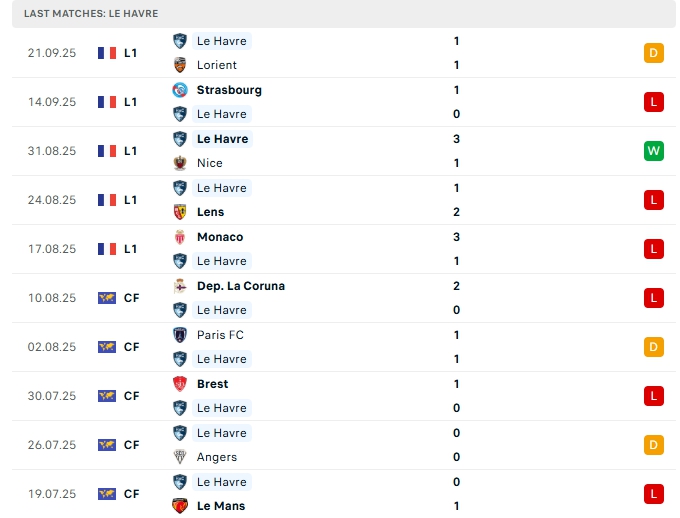
Task: Click the Dep. La Coruna crest
Action: pos(180,286)
